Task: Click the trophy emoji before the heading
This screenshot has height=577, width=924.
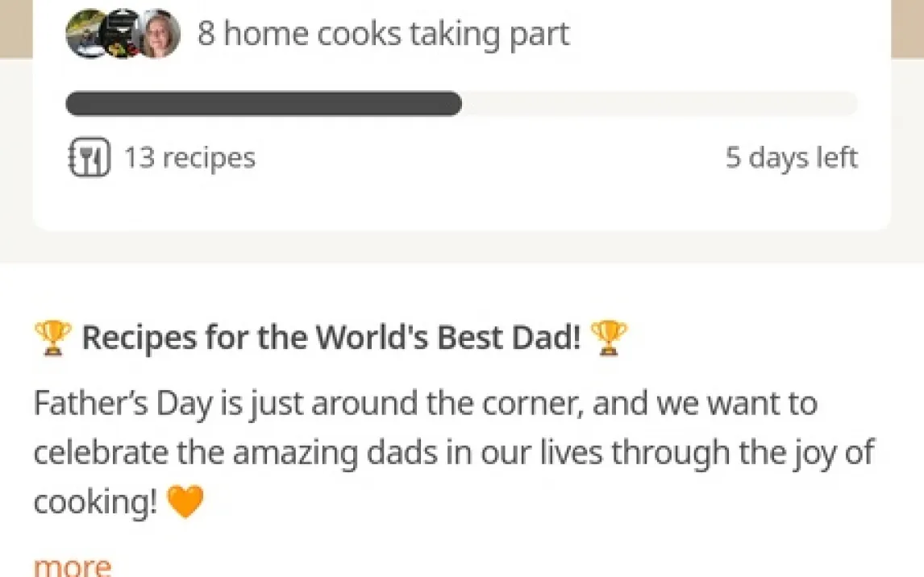Action: (52, 338)
